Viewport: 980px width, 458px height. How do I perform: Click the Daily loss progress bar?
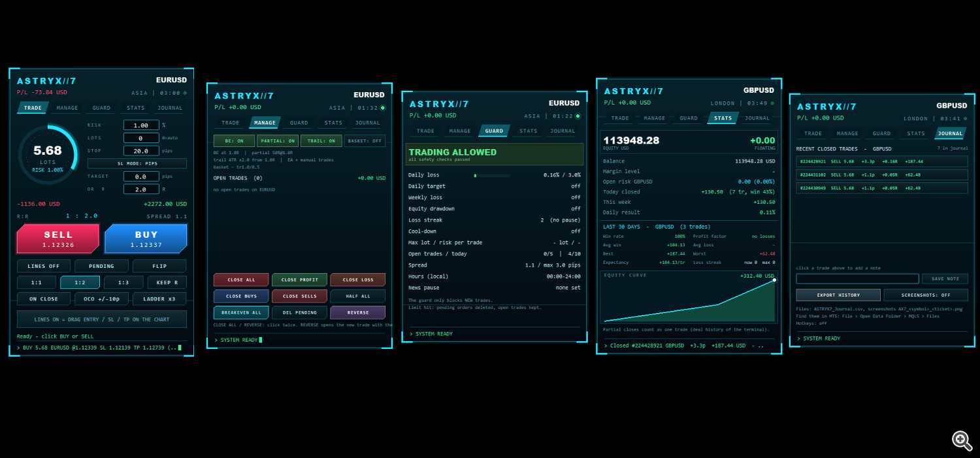(492, 175)
